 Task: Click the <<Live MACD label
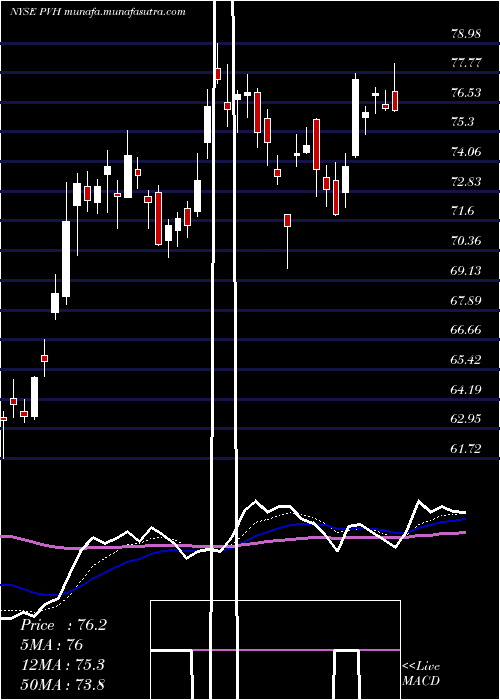click(x=421, y=674)
